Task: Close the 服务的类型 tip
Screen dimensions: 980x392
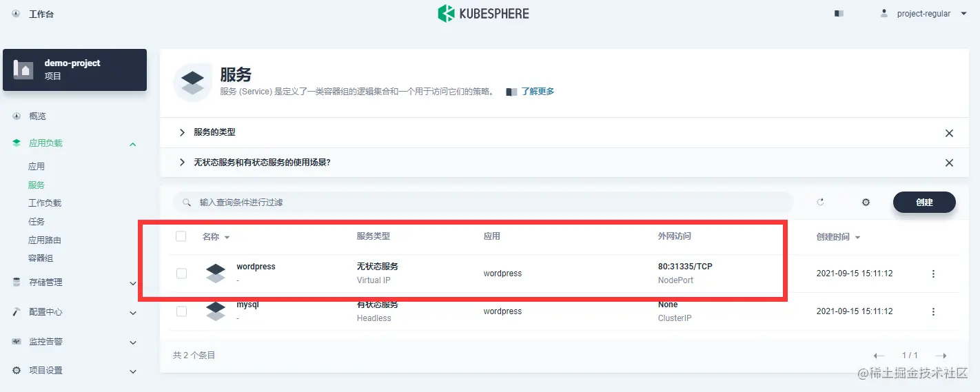Action: tap(949, 133)
